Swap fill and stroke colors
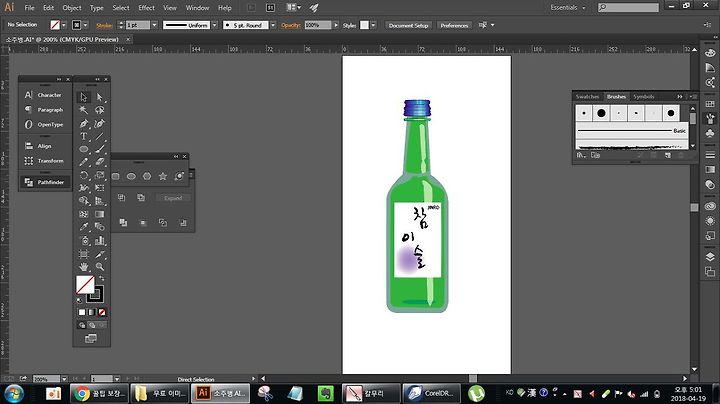 pyautogui.click(x=102, y=278)
